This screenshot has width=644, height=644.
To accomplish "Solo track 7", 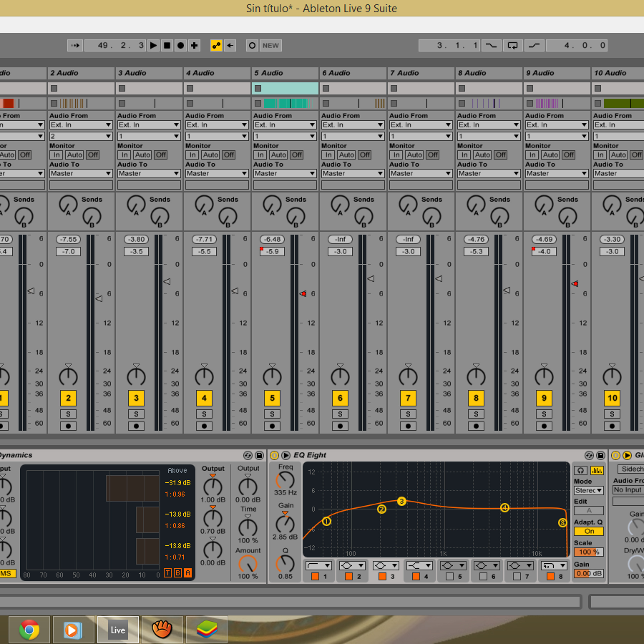I will coord(408,414).
